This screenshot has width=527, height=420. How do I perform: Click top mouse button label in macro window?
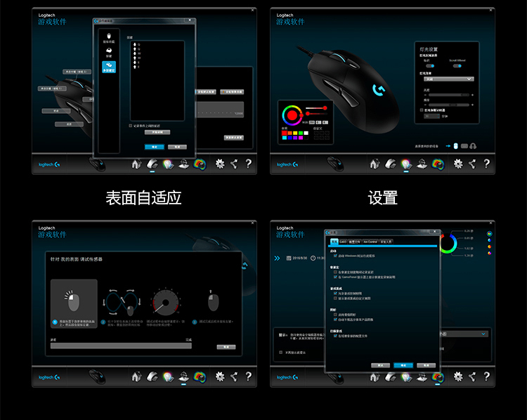pos(77,72)
